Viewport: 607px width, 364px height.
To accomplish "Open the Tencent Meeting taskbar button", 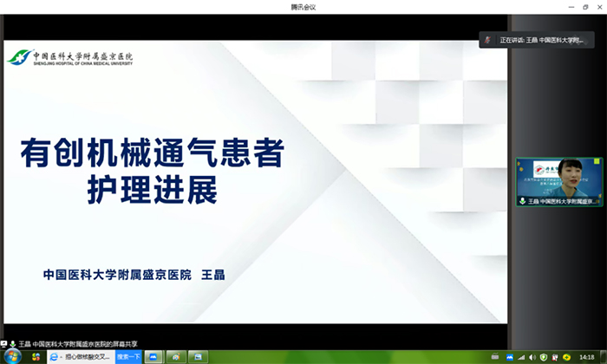I will [x=157, y=356].
